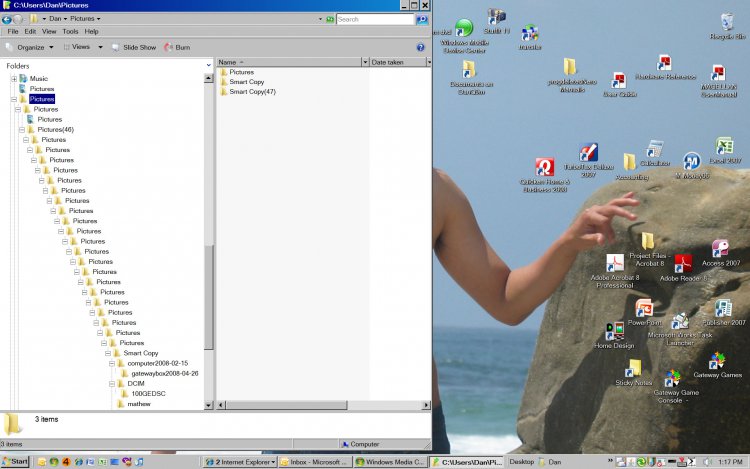Launch TurboTax Deluxe 2007 from desktop

pos(588,160)
